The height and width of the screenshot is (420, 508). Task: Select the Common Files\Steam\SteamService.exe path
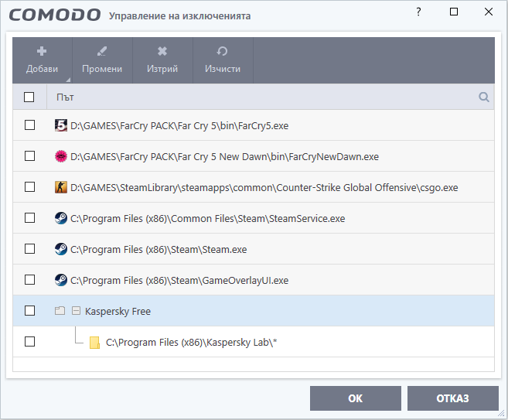tap(208, 219)
